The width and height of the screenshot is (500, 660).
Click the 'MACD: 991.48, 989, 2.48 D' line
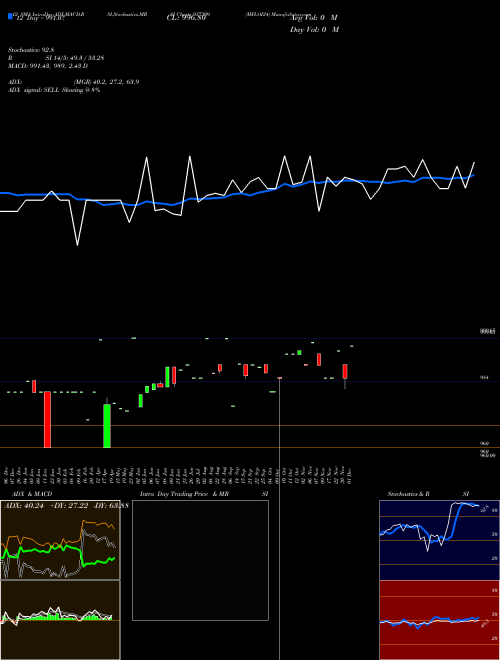(48, 66)
